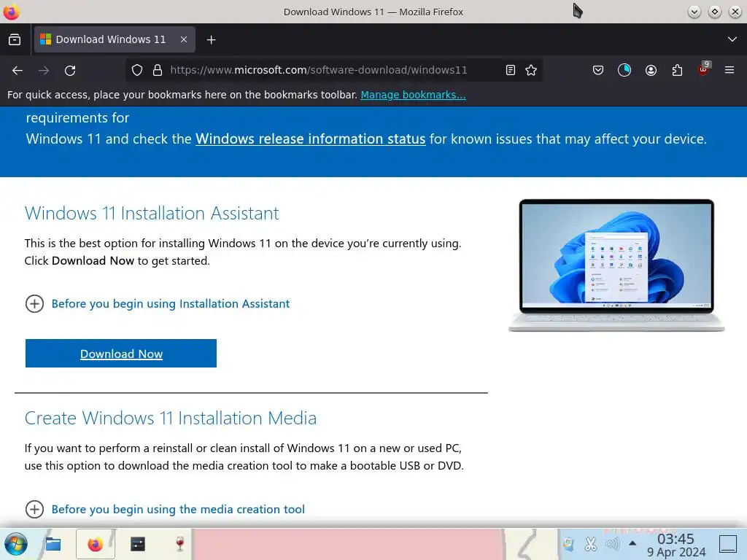Open Windows release information status link
Screen dimensions: 747x560
(x=310, y=139)
